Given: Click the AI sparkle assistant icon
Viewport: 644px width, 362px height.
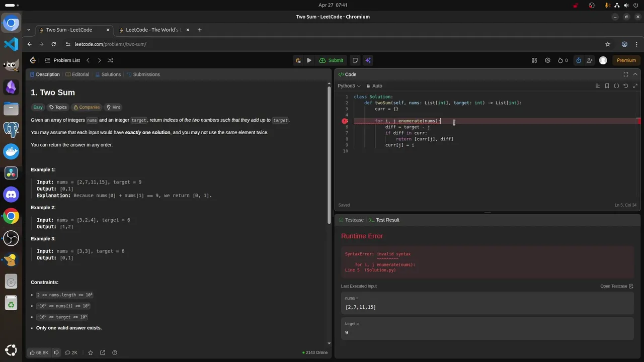Looking at the screenshot, I should 368,60.
